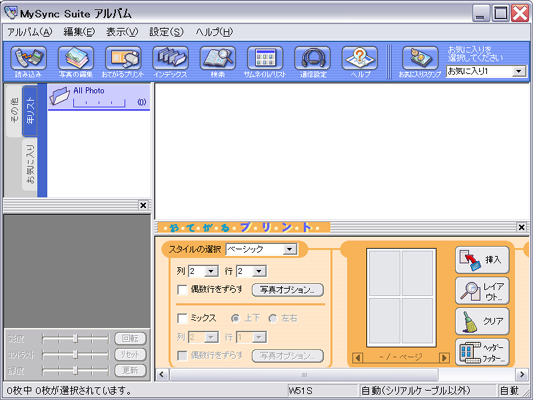
Task: Switch to the お気に入り side tab
Action: (x=30, y=164)
